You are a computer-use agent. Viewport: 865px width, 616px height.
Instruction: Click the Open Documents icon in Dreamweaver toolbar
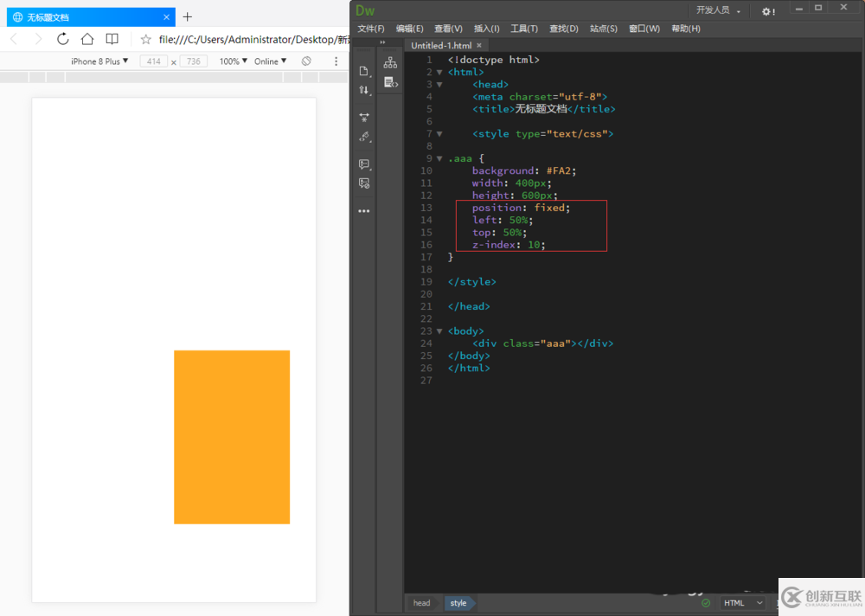coord(364,71)
